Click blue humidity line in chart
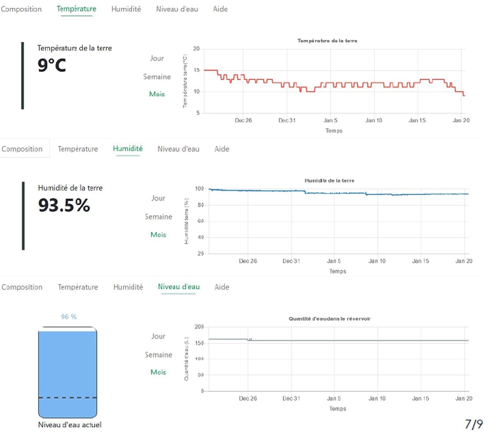Viewport: 504px width, 432px height. (339, 193)
